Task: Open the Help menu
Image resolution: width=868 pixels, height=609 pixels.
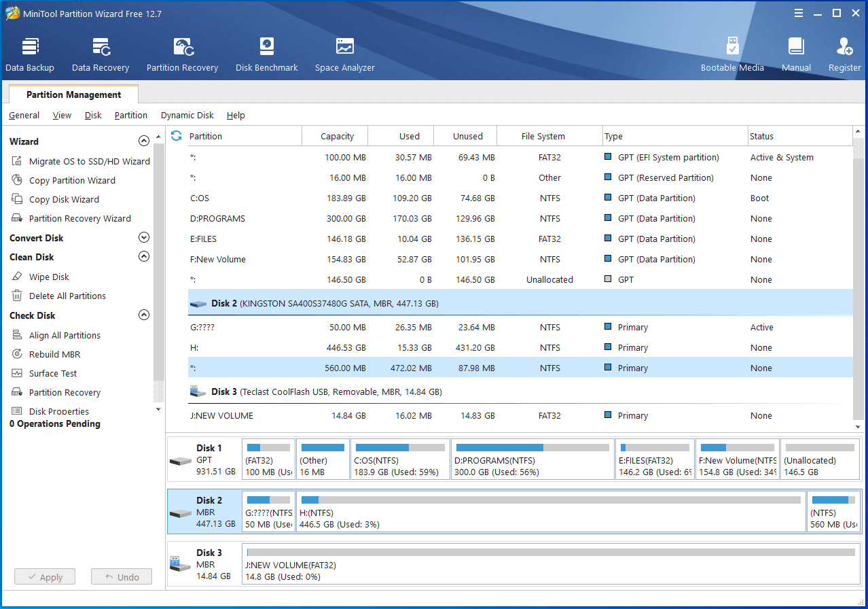Action: 236,116
